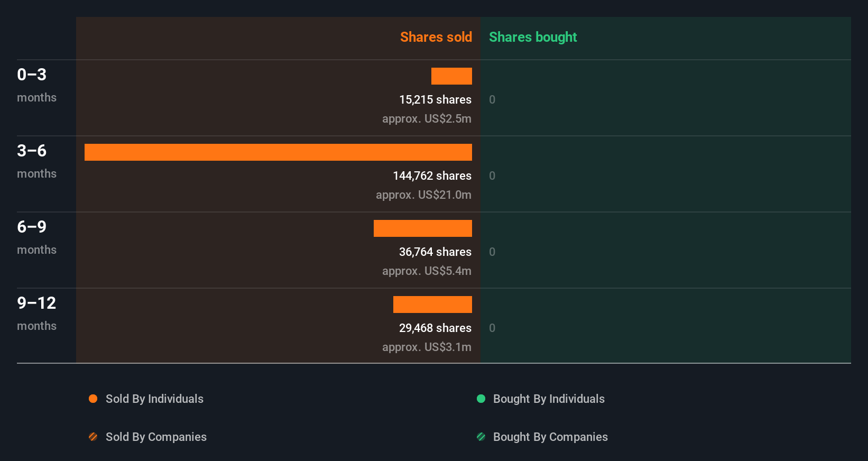868x461 pixels.
Task: Click the Shares sold column header
Action: (x=436, y=37)
